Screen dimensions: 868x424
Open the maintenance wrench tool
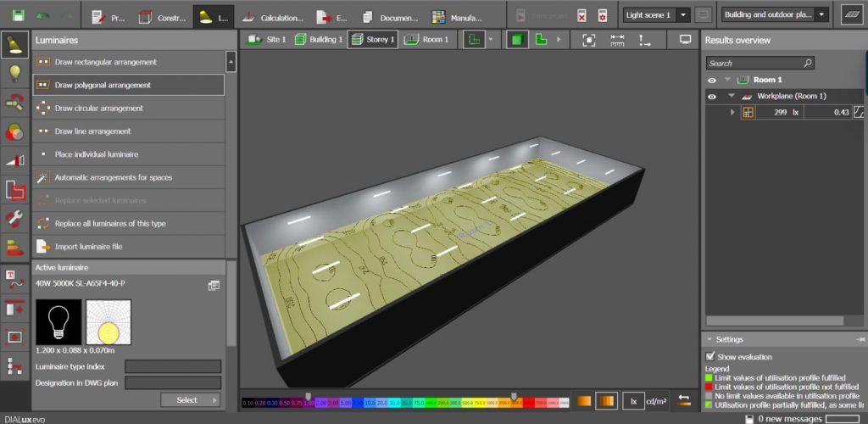[x=15, y=218]
